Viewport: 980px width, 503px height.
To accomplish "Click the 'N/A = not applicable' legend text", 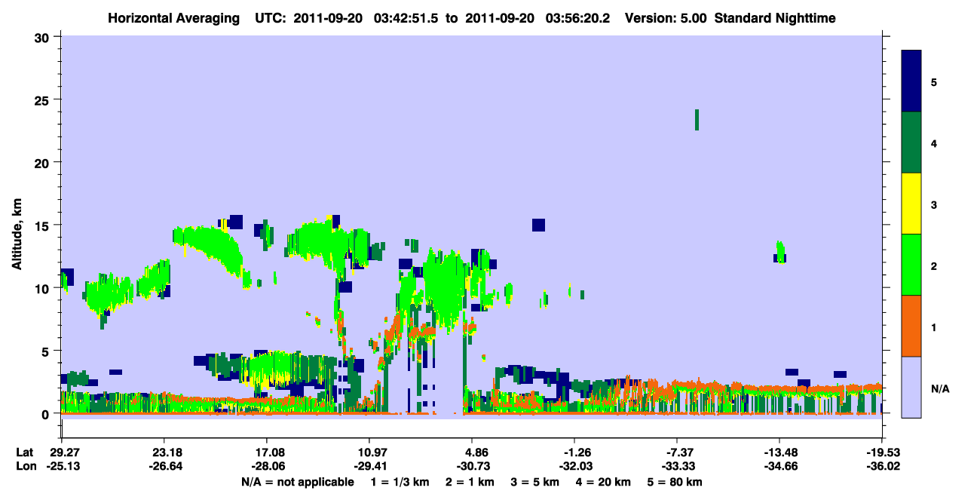I will (297, 482).
